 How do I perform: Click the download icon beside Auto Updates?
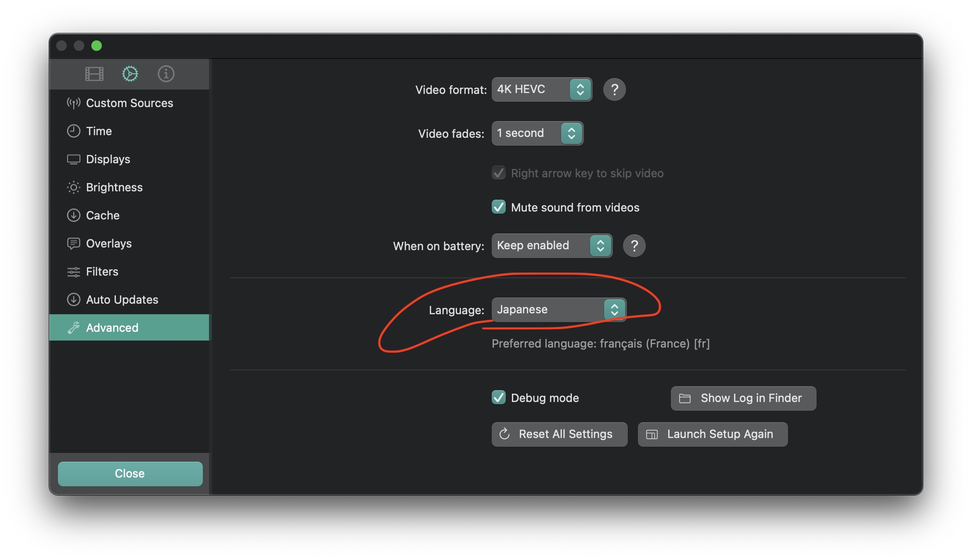73,300
